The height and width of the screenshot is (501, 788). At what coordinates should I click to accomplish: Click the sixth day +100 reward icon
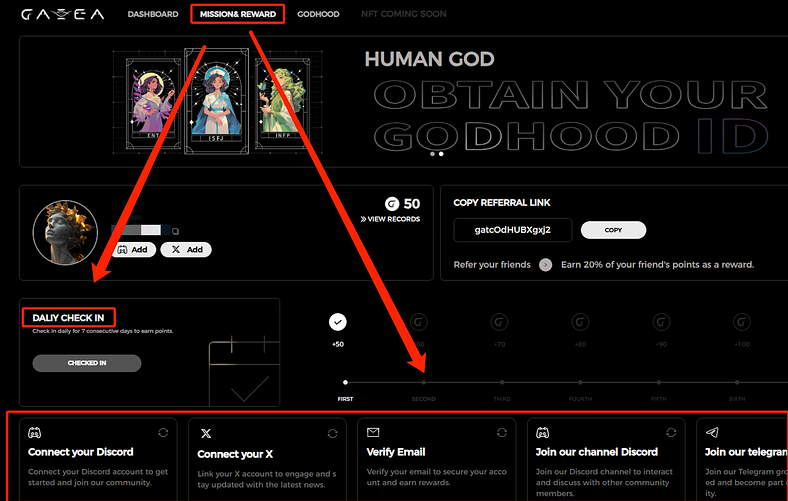[x=742, y=322]
